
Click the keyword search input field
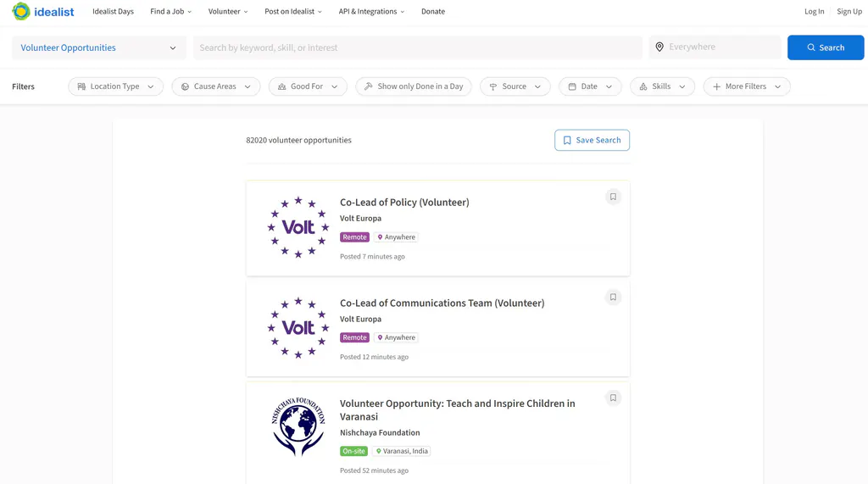417,47
